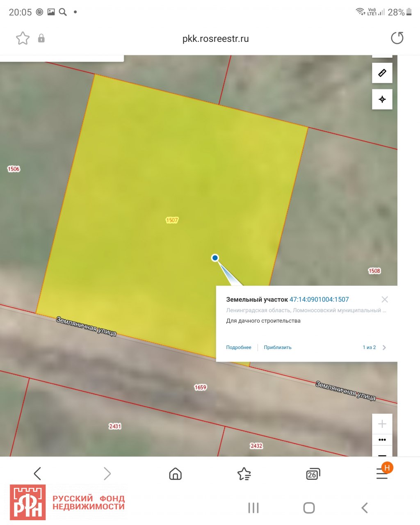
Task: Tap the bookmark star in address bar
Action: [23, 39]
